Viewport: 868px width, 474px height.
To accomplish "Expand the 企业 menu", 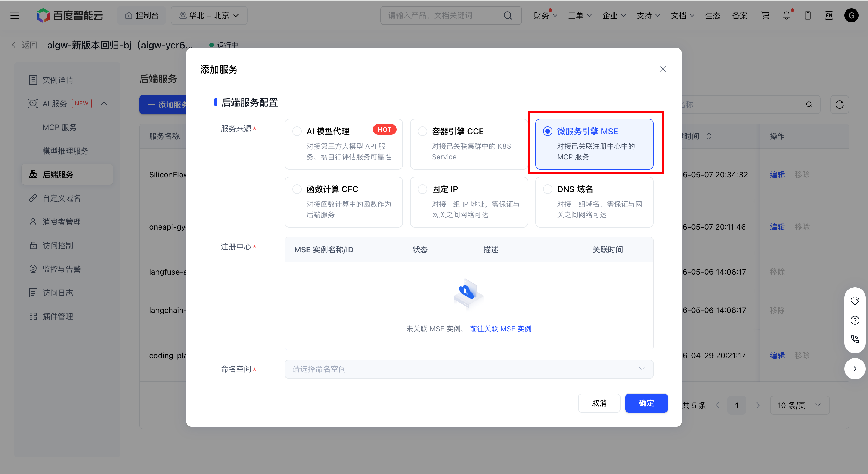I will (614, 16).
